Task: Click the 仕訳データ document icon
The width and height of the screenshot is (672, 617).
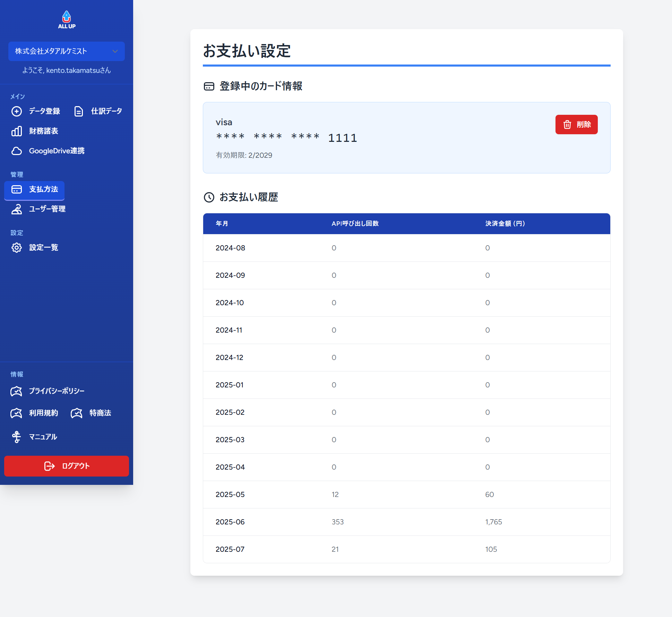Action: coord(79,111)
